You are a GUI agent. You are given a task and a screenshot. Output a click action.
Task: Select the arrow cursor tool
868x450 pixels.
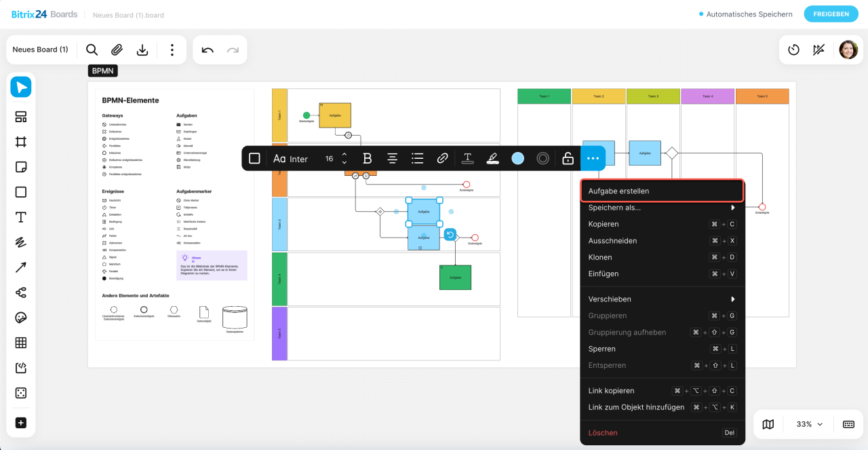click(x=21, y=87)
